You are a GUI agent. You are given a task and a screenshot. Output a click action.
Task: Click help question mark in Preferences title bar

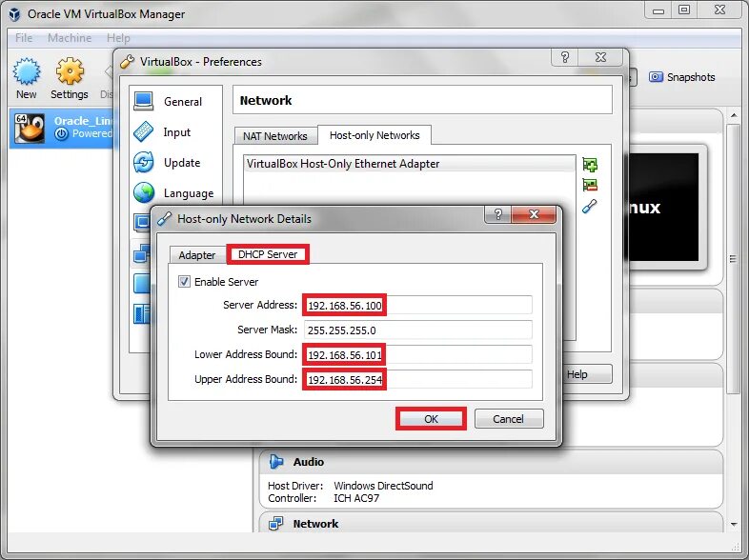565,57
